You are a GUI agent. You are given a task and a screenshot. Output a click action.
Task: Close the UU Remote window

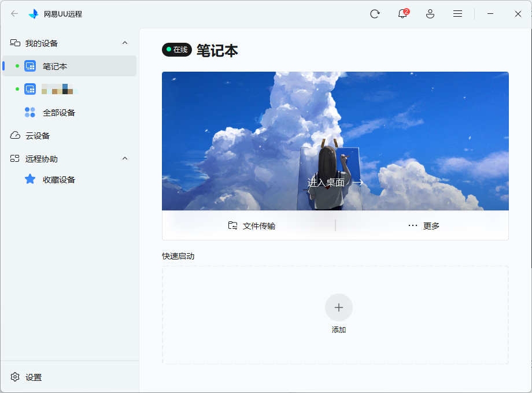[x=518, y=14]
